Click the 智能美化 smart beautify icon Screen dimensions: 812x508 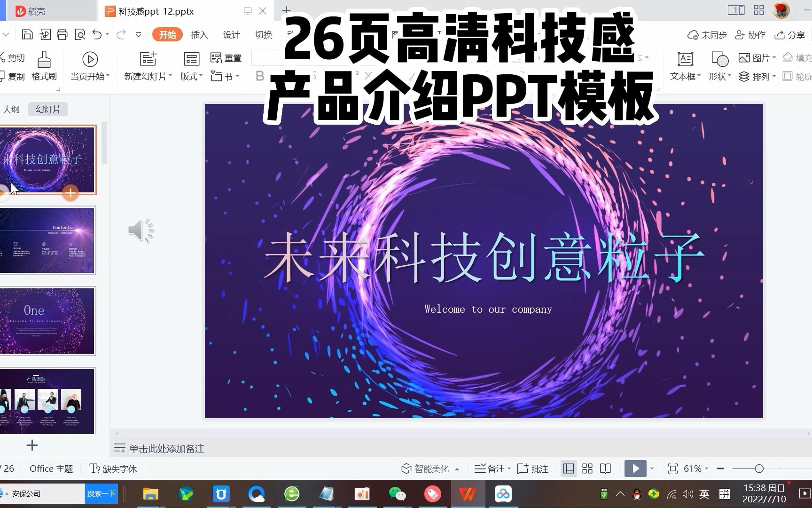click(x=406, y=468)
